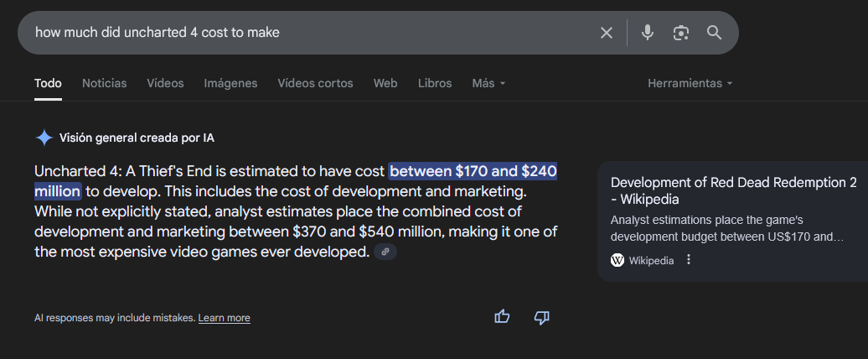Clear the search query with the X icon
The image size is (868, 359).
[x=606, y=33]
